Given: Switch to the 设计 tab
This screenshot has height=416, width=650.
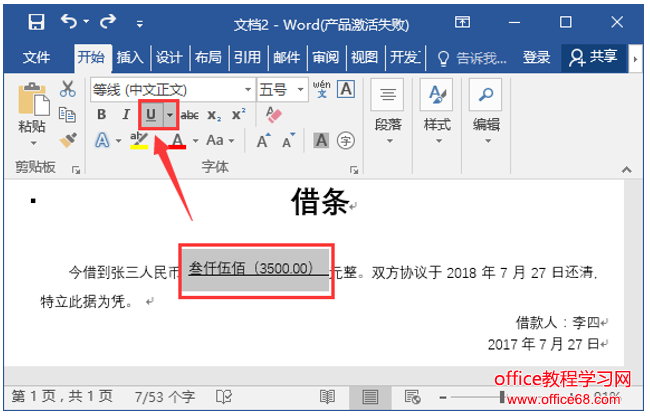Looking at the screenshot, I should pyautogui.click(x=169, y=57).
